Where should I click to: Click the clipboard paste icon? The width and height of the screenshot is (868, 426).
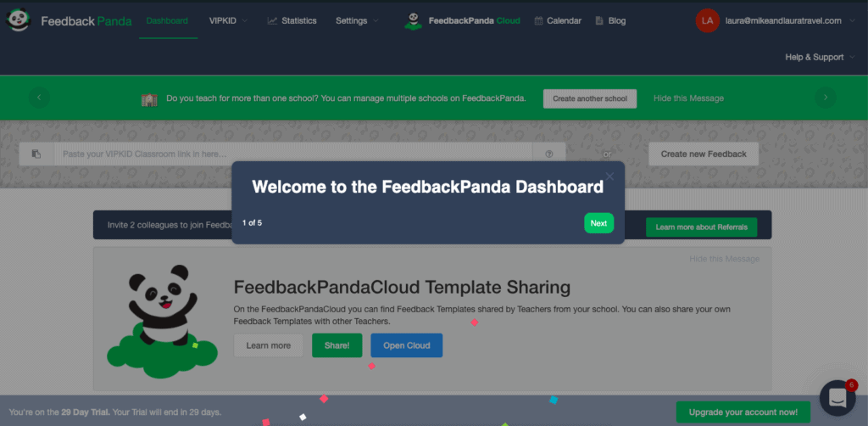36,154
